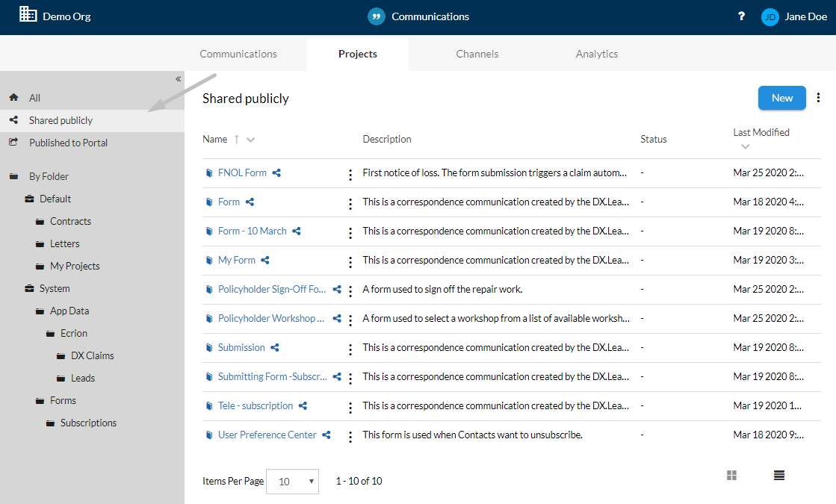Open the Tele - subscription link
The width and height of the screenshot is (836, 504).
tap(256, 405)
